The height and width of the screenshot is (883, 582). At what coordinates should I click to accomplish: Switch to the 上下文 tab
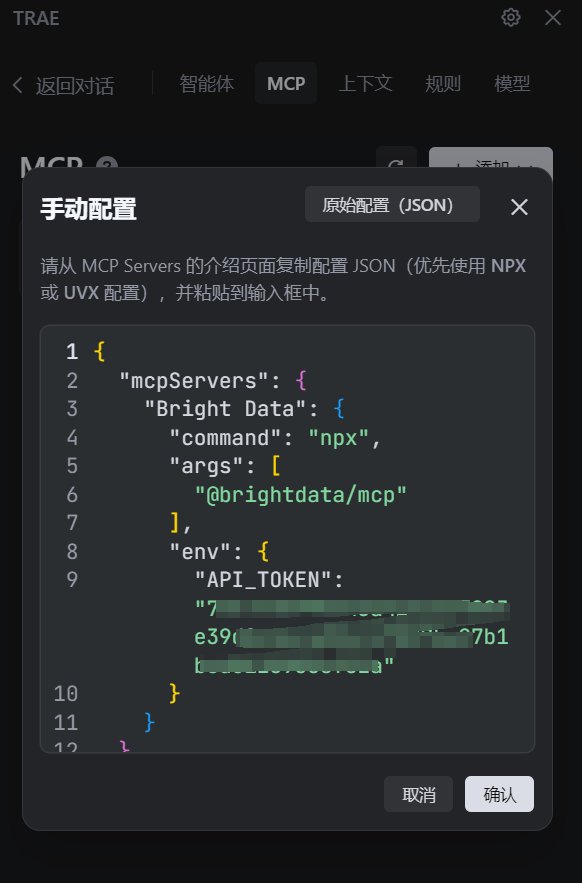365,84
